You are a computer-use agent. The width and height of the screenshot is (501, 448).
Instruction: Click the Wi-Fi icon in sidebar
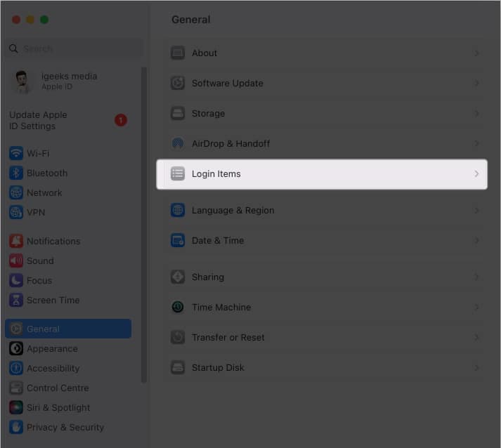16,153
